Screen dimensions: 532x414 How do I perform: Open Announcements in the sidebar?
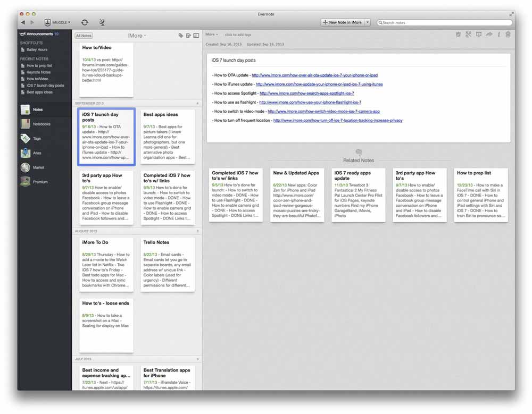[x=39, y=34]
